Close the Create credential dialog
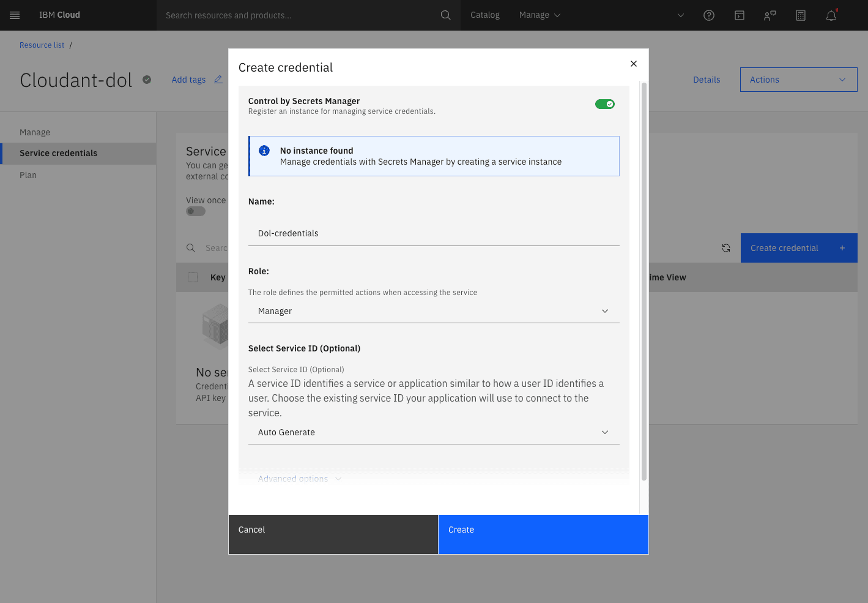The image size is (868, 603). [x=634, y=64]
